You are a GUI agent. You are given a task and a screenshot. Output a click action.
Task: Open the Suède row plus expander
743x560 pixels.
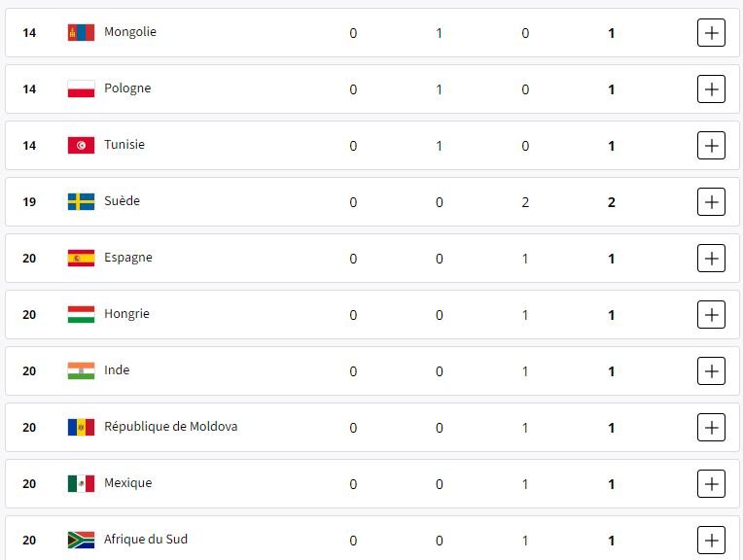click(x=711, y=202)
